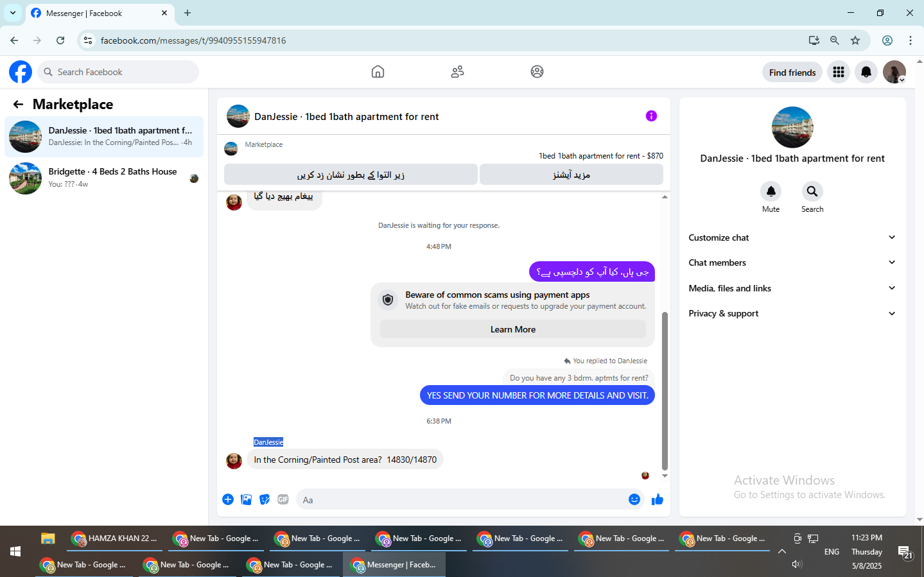Expand the Privacy & support section
The width and height of the screenshot is (924, 577).
click(792, 313)
